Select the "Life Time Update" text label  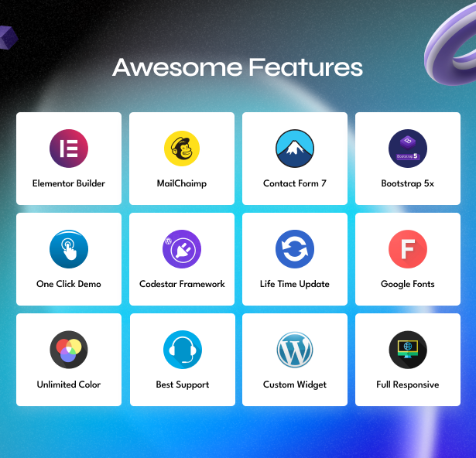[295, 284]
